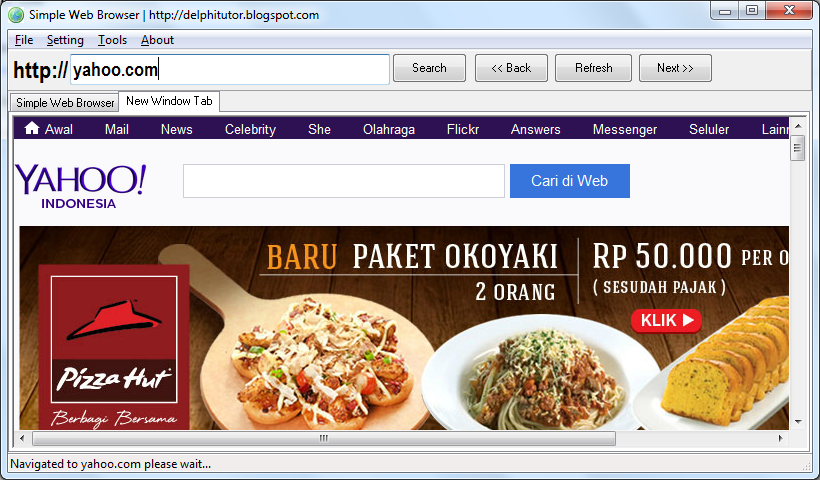Click status bar text 'Navigated to yahoo.com please wait...'
This screenshot has width=820, height=480.
[x=110, y=464]
